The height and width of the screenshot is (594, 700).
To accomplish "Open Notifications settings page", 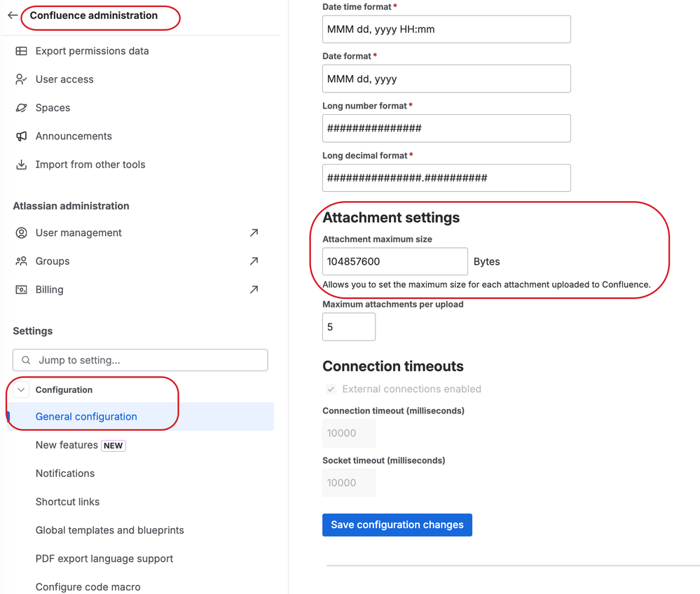I will (x=65, y=474).
